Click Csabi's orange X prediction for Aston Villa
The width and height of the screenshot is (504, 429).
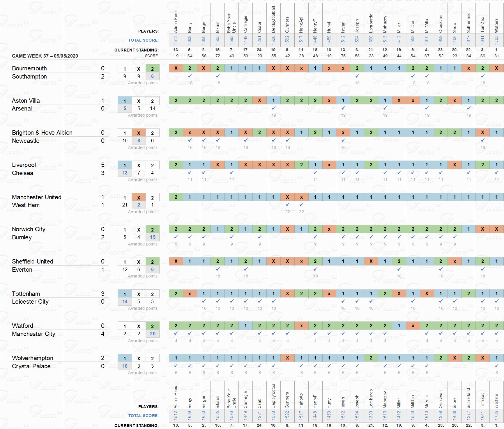point(259,100)
